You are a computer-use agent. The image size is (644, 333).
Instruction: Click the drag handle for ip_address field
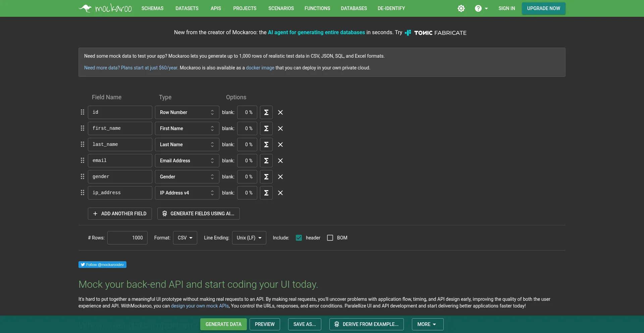point(83,193)
